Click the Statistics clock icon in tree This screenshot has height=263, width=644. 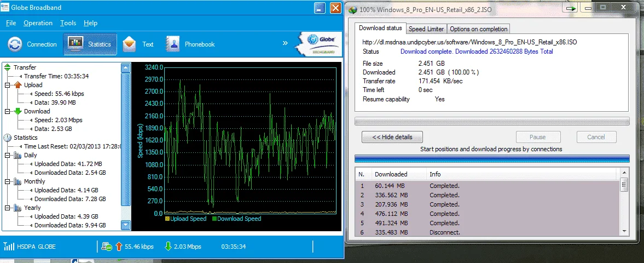click(8, 138)
